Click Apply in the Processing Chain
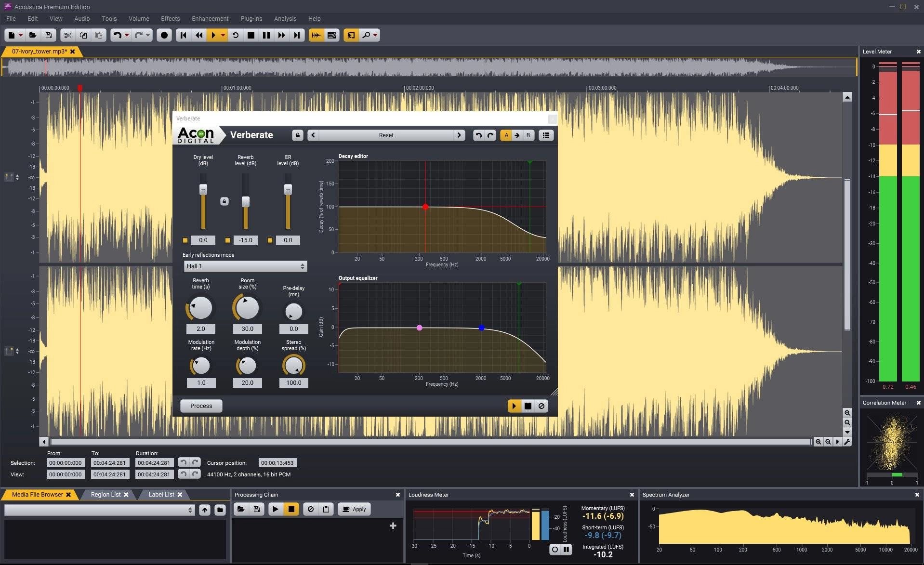Screen dimensions: 924x565 click(355, 509)
